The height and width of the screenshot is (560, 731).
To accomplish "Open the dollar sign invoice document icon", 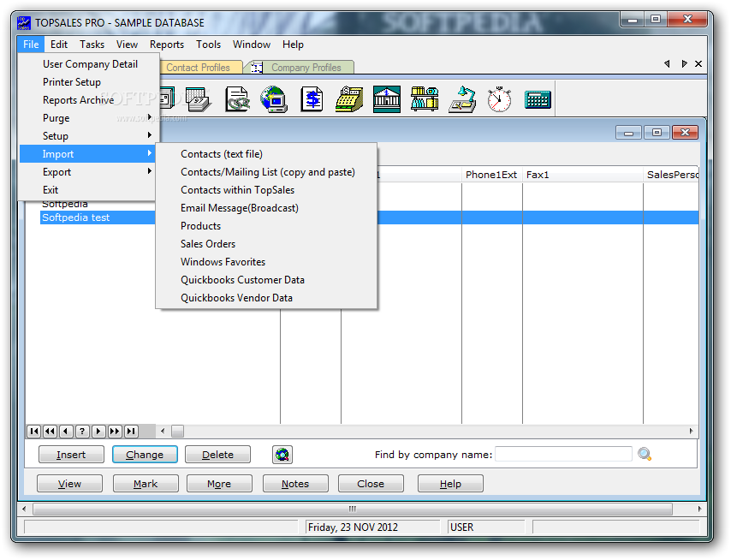I will (x=312, y=98).
